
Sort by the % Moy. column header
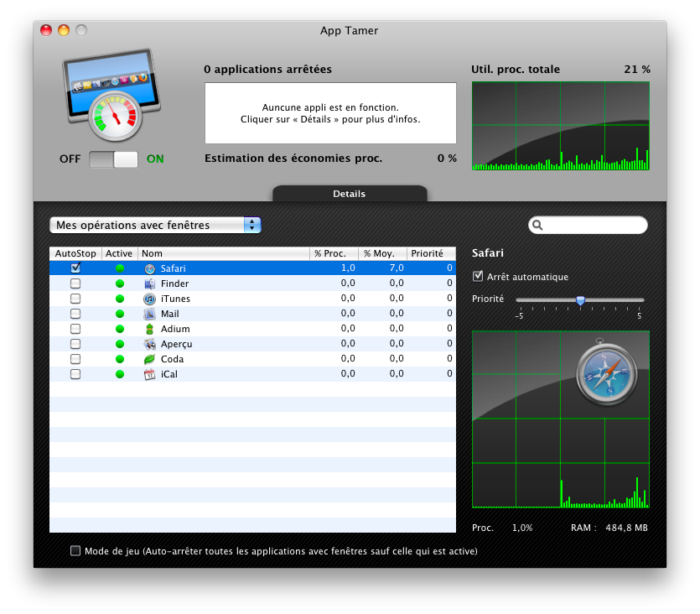382,253
